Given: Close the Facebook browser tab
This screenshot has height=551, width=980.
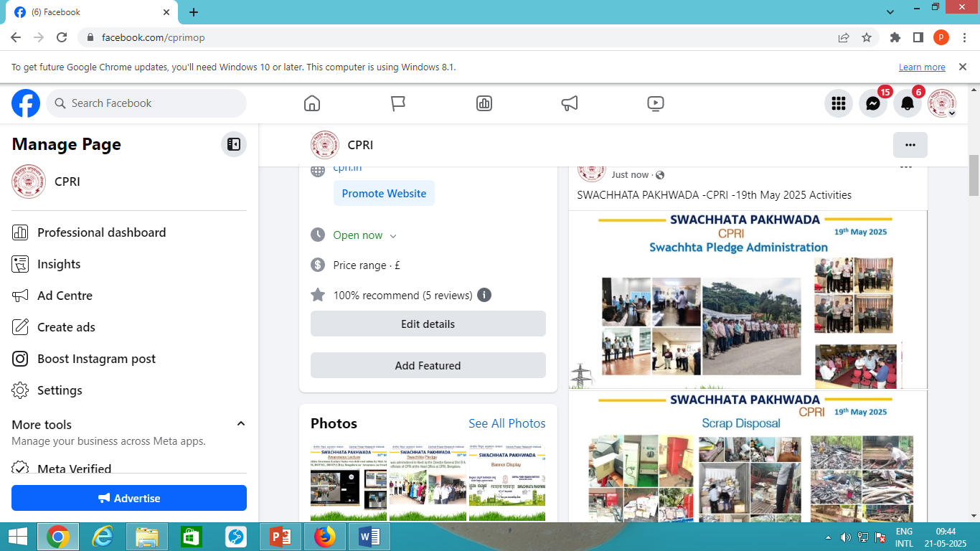Looking at the screenshot, I should click(x=166, y=12).
